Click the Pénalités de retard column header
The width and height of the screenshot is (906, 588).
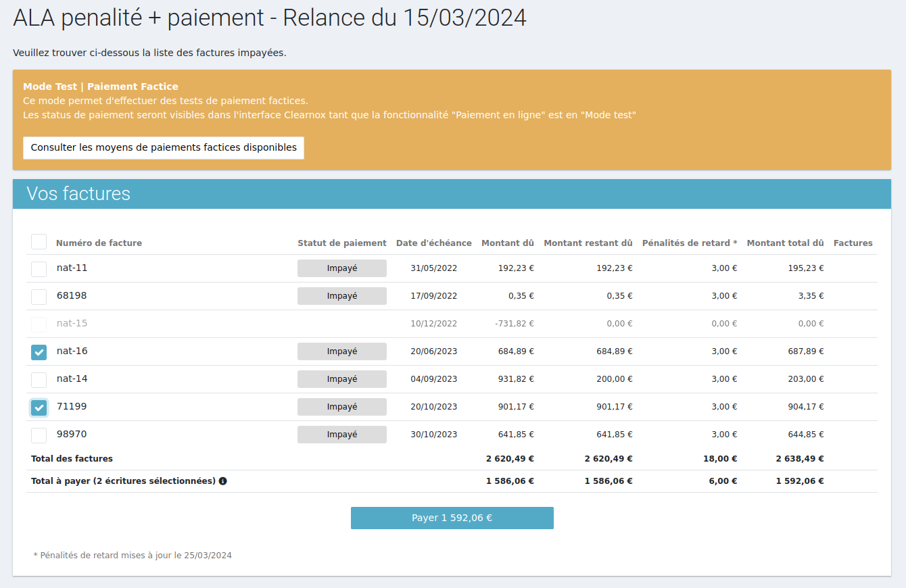point(690,243)
